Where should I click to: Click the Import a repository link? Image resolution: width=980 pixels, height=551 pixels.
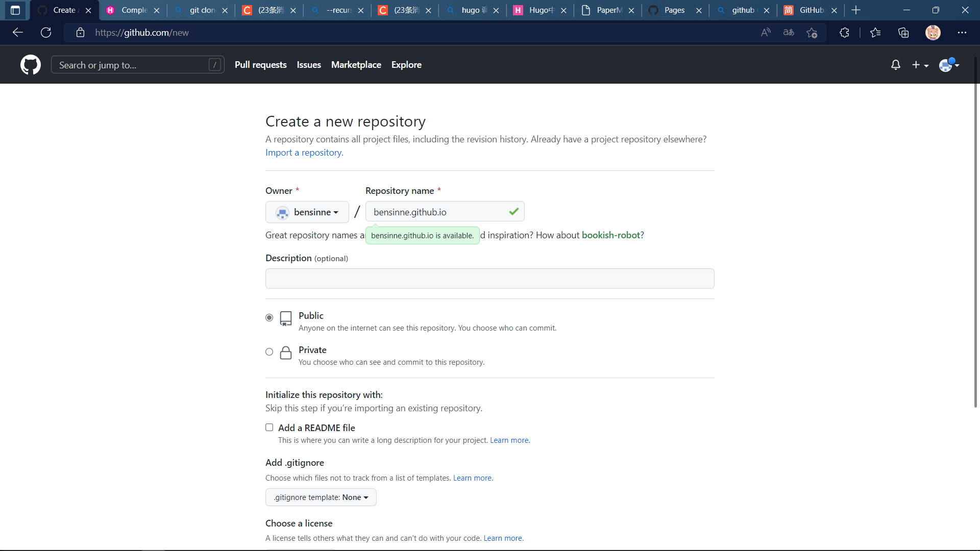(304, 153)
